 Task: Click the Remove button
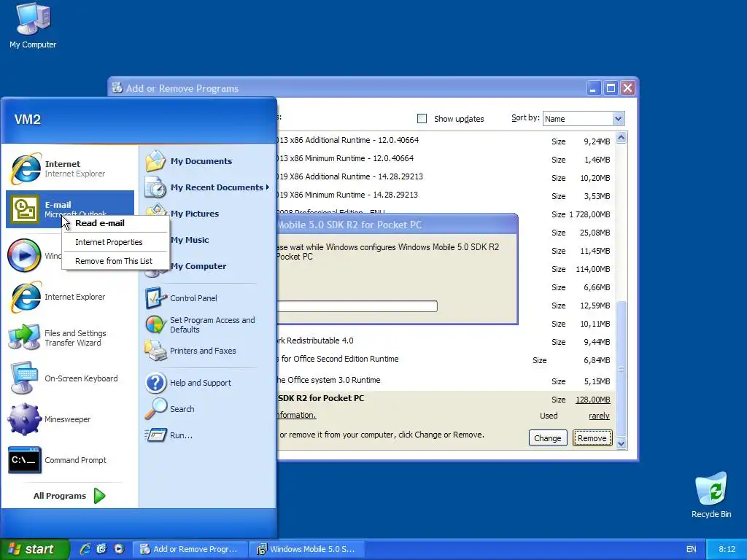point(592,438)
